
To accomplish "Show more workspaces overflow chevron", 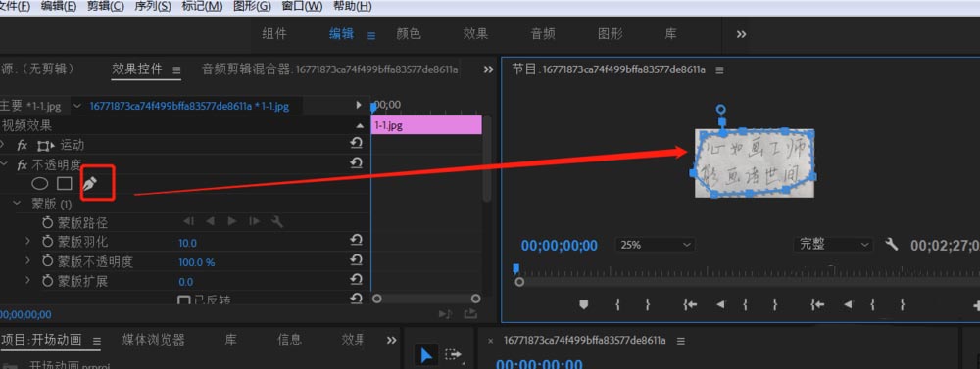I will pos(741,34).
